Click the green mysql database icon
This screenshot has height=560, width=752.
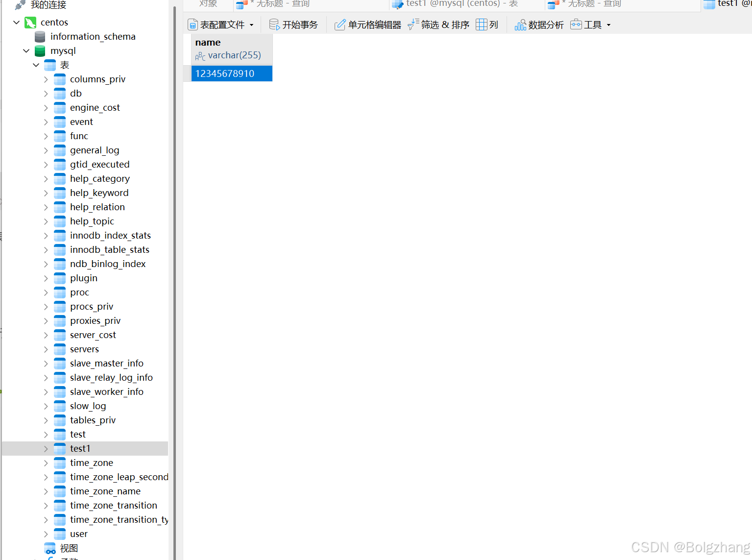[40, 51]
